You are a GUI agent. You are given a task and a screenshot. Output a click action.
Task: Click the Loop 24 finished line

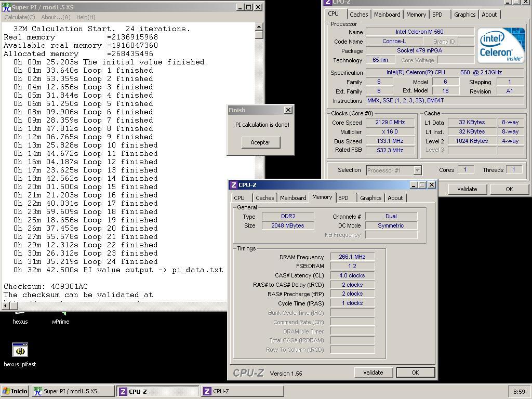[x=86, y=262]
